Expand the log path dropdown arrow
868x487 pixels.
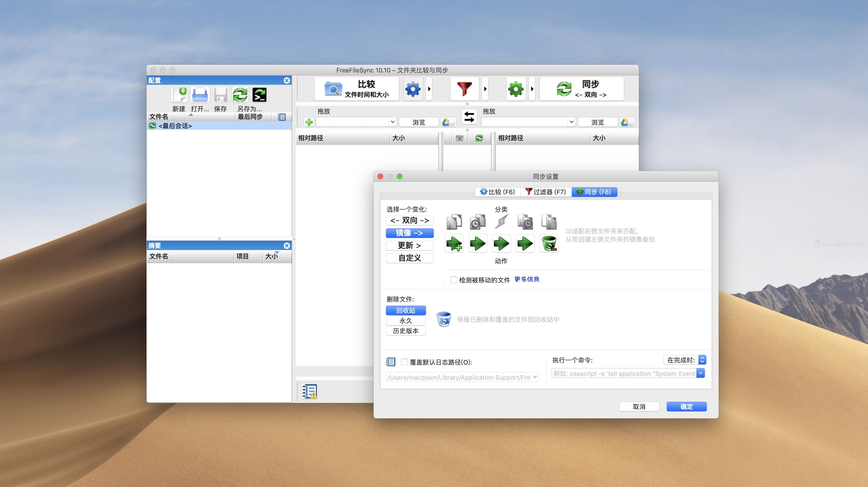pyautogui.click(x=535, y=377)
